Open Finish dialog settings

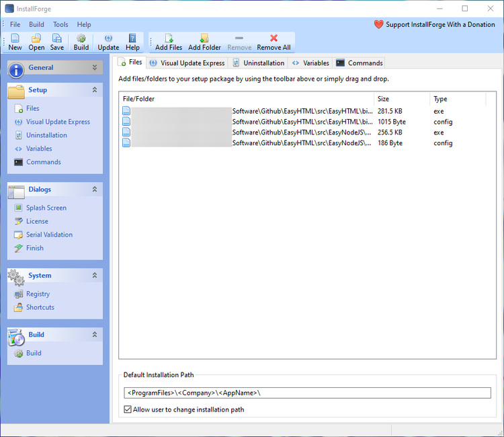point(35,248)
